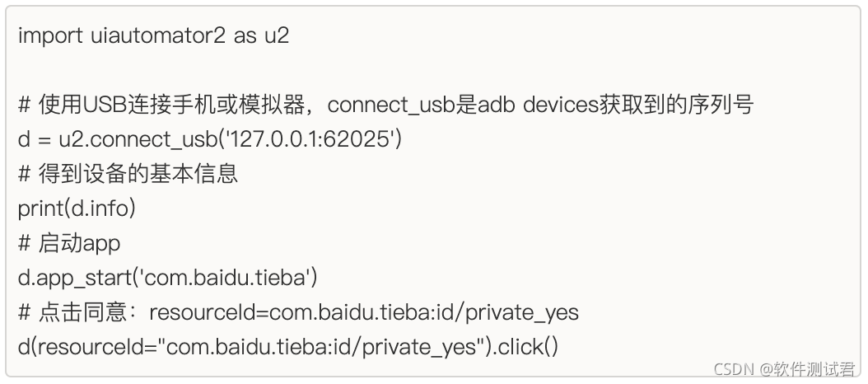This screenshot has width=868, height=384.
Task: Click the 点击同意 comment line
Action: (x=298, y=312)
